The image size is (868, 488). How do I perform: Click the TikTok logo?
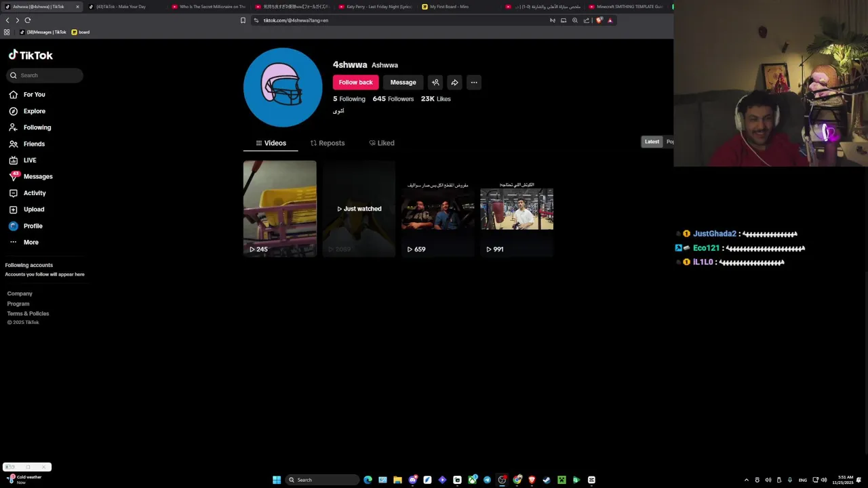(31, 55)
